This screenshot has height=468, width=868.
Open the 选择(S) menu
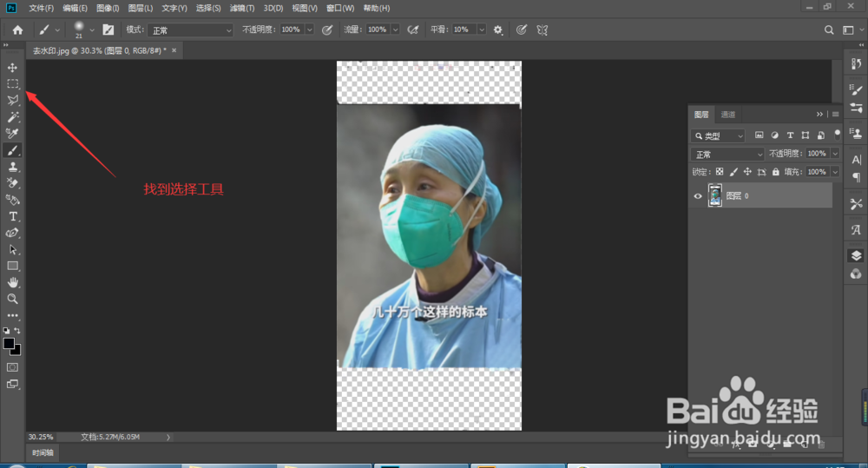click(x=208, y=8)
